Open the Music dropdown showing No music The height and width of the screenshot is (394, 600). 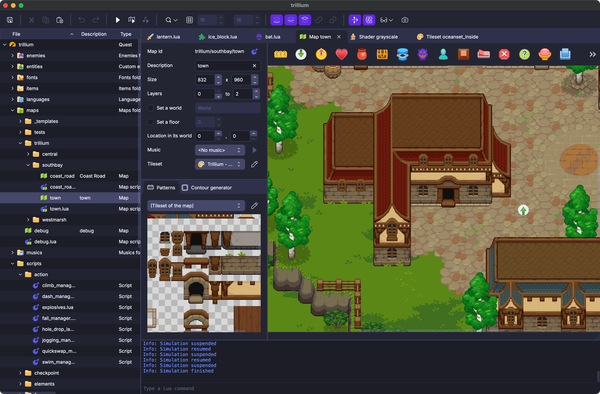tap(220, 150)
